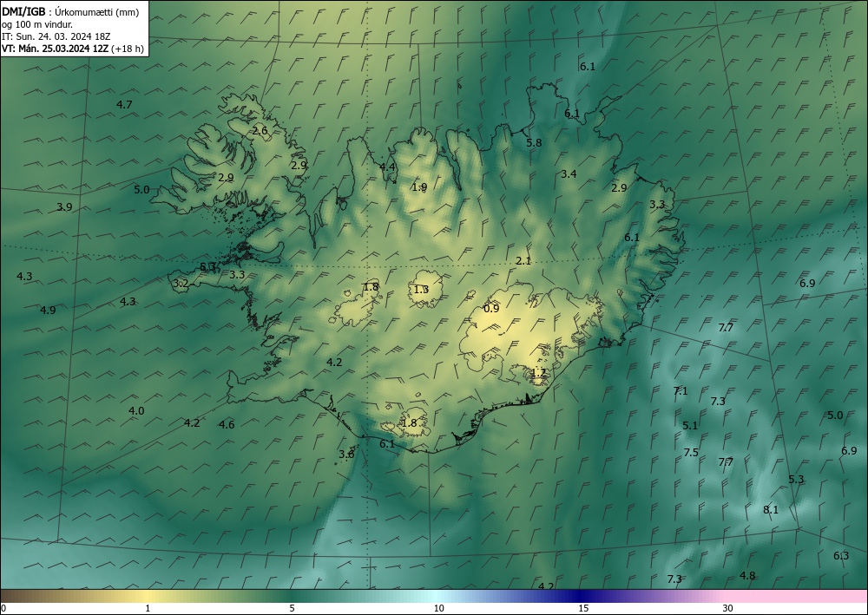
Task: Click the '(+18 h)' forecast offset label
Action: point(128,49)
